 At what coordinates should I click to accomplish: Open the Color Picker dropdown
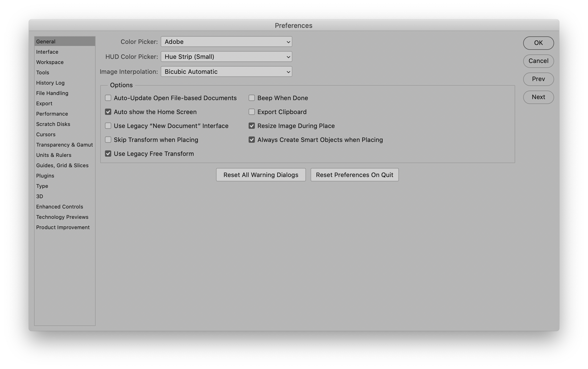click(226, 42)
